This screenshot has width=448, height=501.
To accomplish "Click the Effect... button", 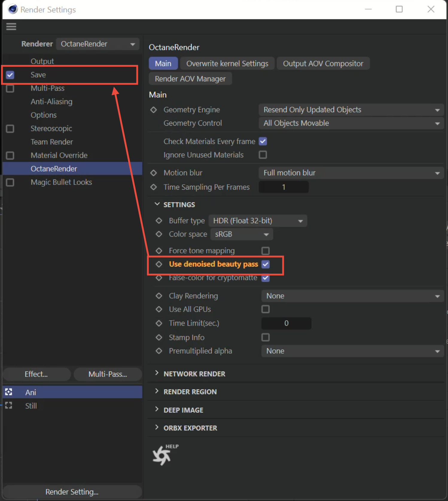I will 36,374.
